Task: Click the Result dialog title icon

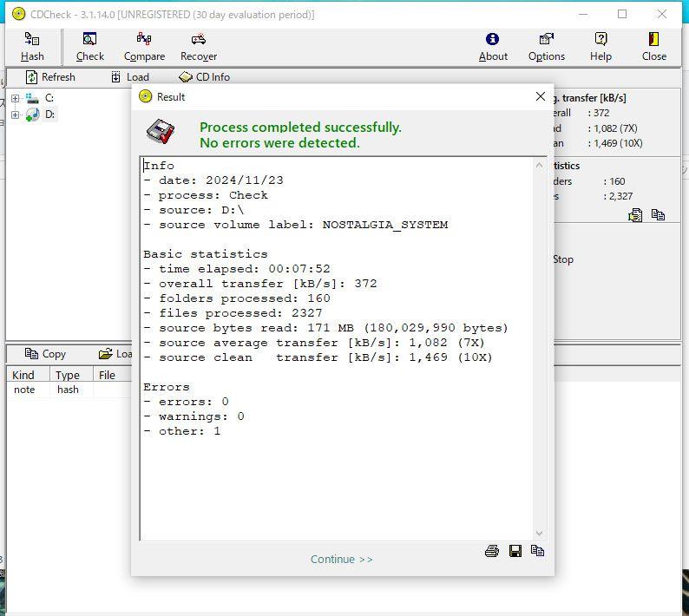Action: [146, 96]
